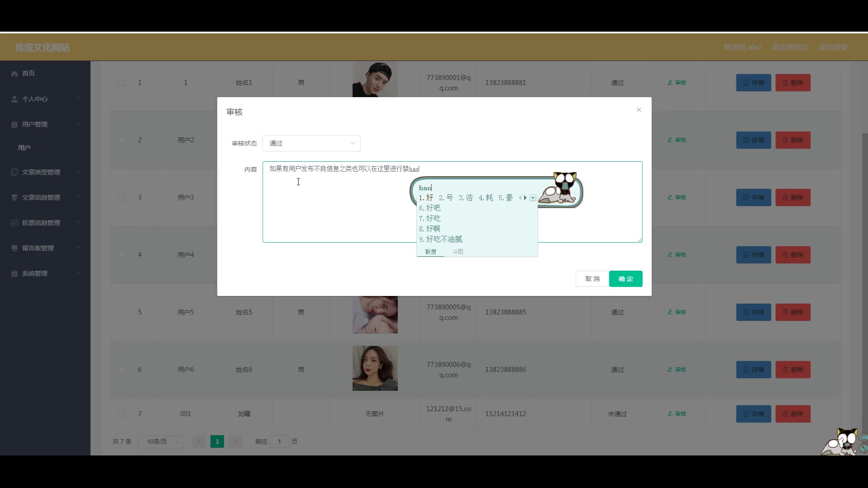Click the 留言板管理 sidebar icon
Image resolution: width=868 pixels, height=488 pixels.
pos(14,248)
